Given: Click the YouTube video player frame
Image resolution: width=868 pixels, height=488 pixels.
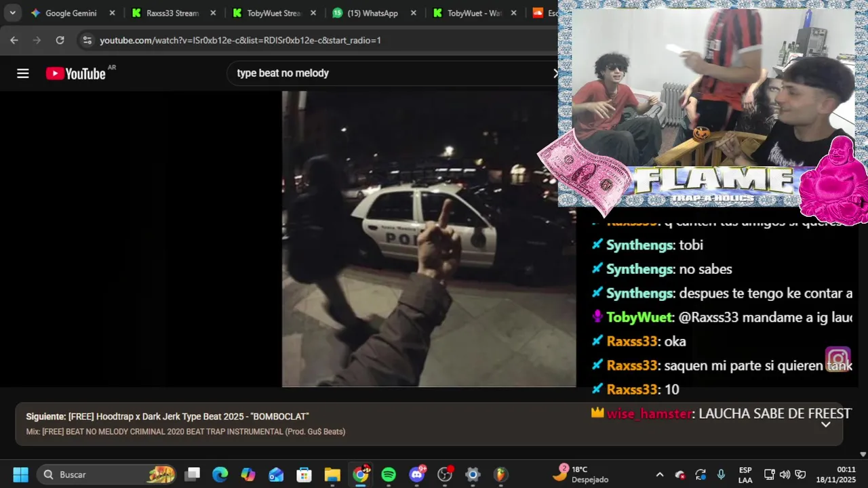Looking at the screenshot, I should (x=429, y=239).
